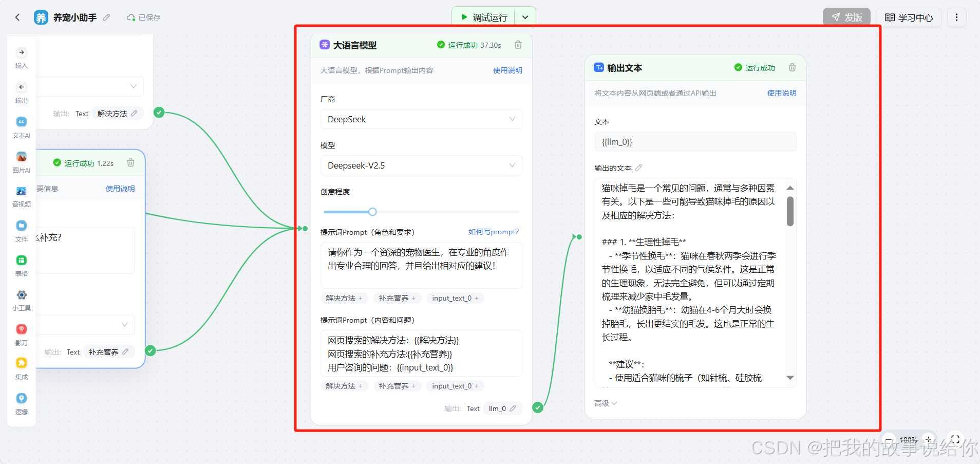Open the 输出 sidebar category
This screenshot has height=464, width=980.
(21, 93)
